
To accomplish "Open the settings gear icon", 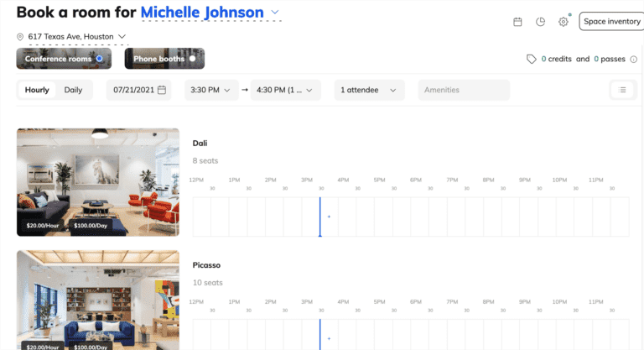I will (563, 22).
